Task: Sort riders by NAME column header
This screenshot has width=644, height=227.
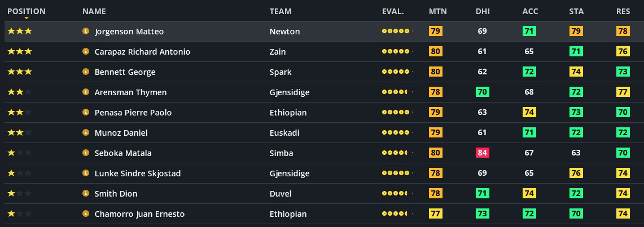Action: pos(94,11)
